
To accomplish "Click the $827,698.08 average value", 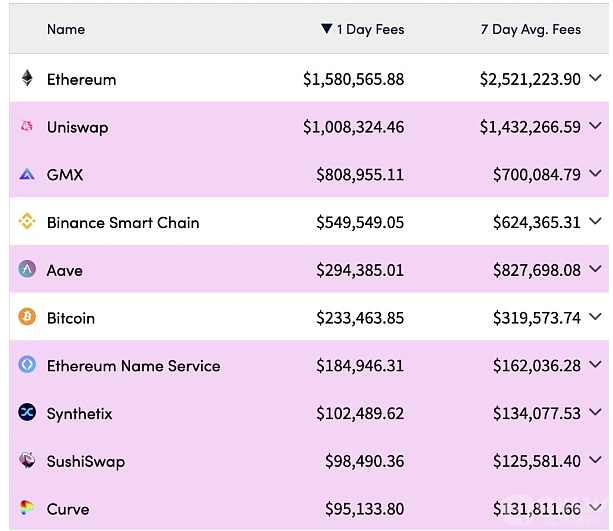I will pyautogui.click(x=537, y=270).
